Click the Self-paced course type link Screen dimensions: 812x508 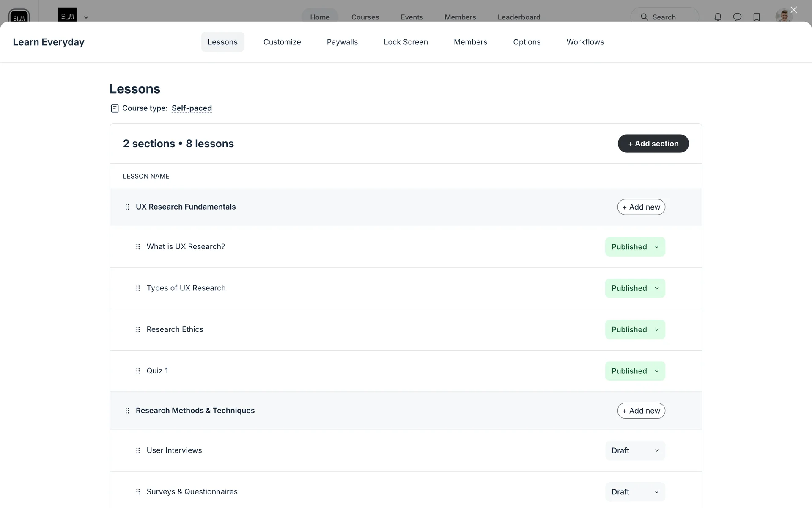[192, 108]
